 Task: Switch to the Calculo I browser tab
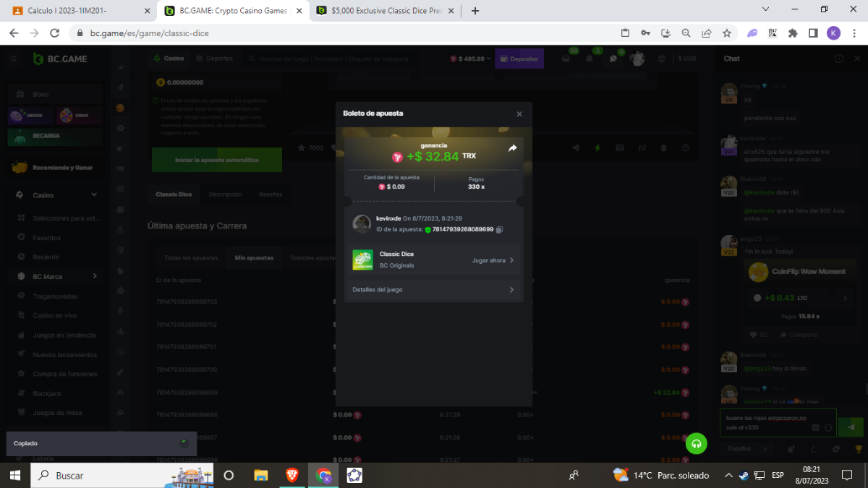point(80,11)
